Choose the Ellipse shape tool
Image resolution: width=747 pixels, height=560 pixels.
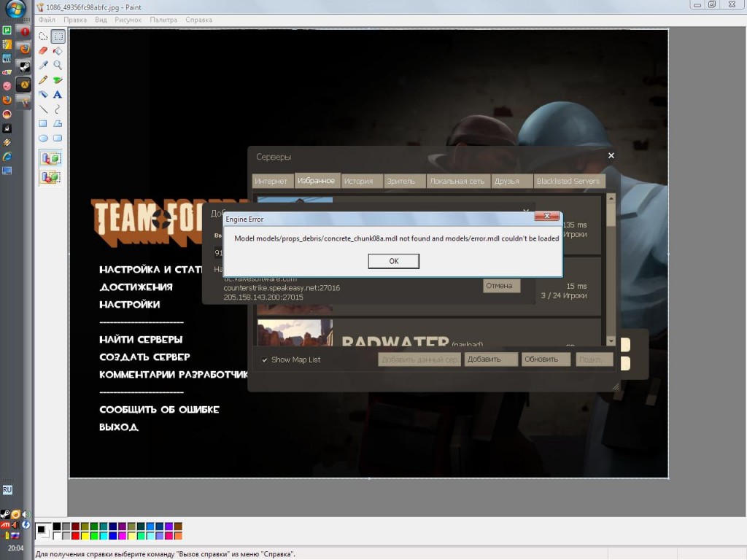pyautogui.click(x=43, y=139)
